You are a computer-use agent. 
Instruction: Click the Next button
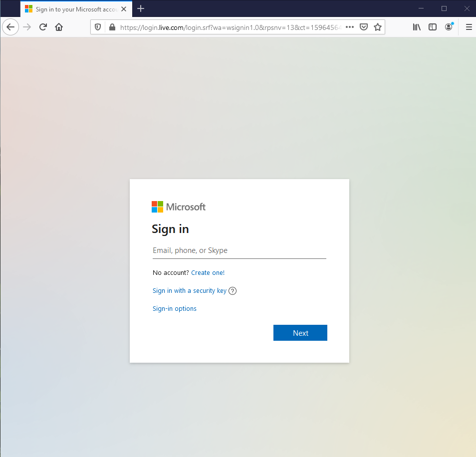[300, 333]
